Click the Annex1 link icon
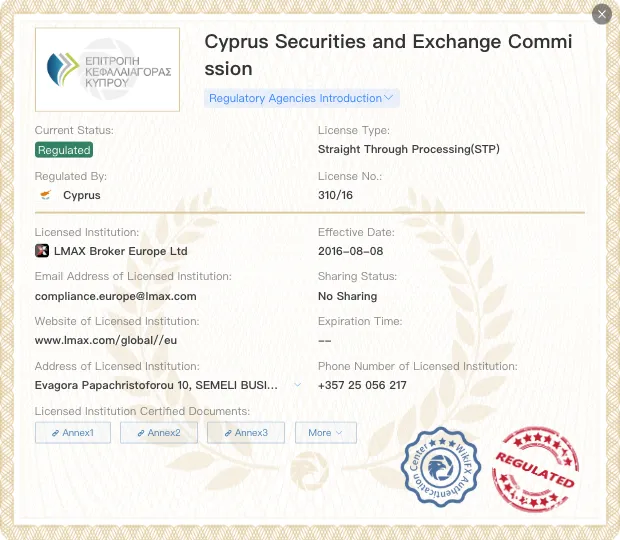The height and width of the screenshot is (540, 620). [x=55, y=433]
